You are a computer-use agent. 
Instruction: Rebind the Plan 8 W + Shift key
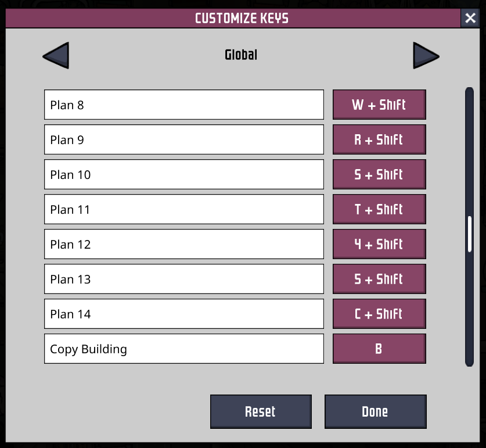pos(379,105)
